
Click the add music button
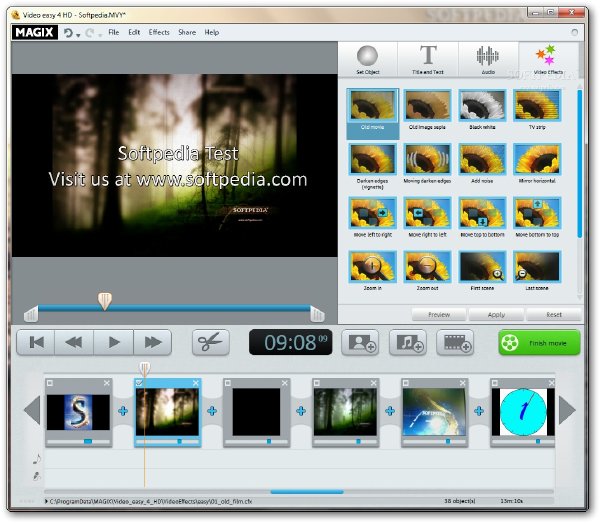408,342
